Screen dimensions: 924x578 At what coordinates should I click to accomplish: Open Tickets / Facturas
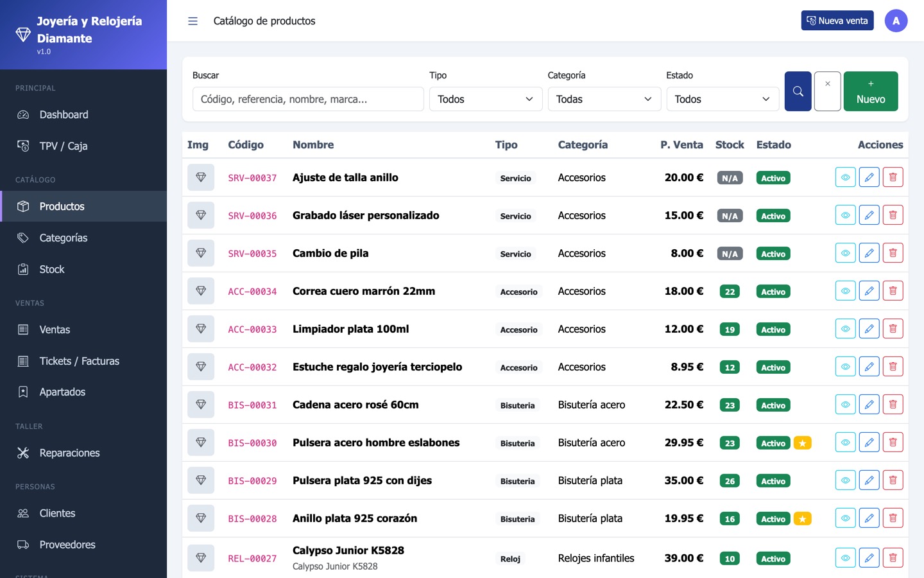83,361
